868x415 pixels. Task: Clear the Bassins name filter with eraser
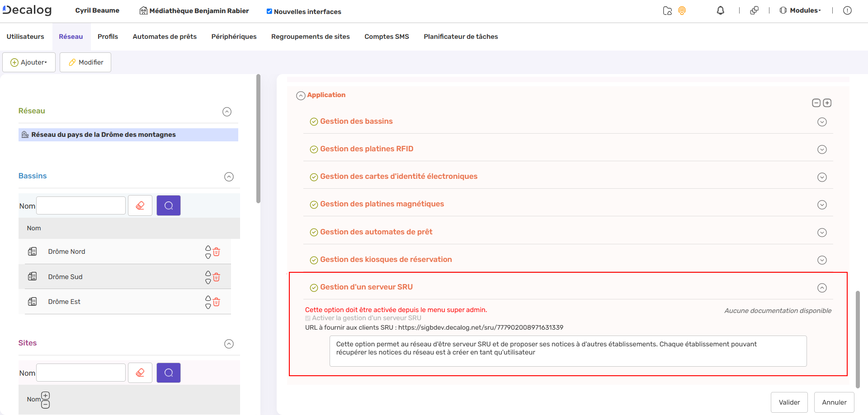(x=140, y=205)
